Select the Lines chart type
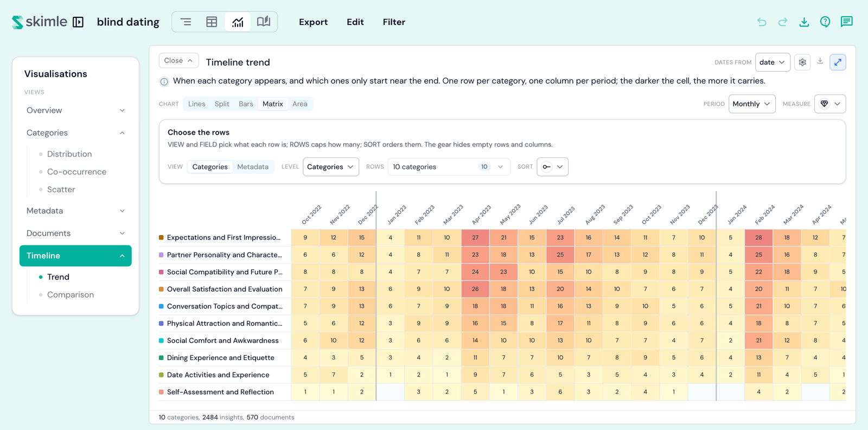868x430 pixels. point(196,104)
